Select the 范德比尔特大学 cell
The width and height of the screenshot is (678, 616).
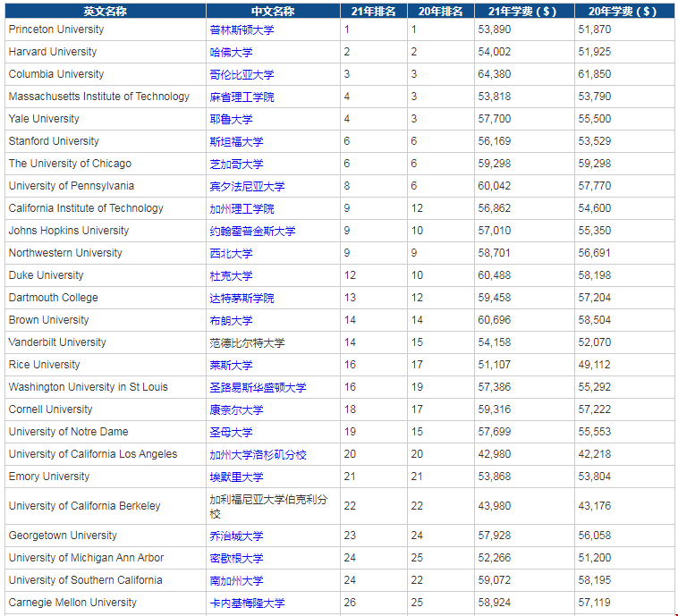click(x=274, y=342)
